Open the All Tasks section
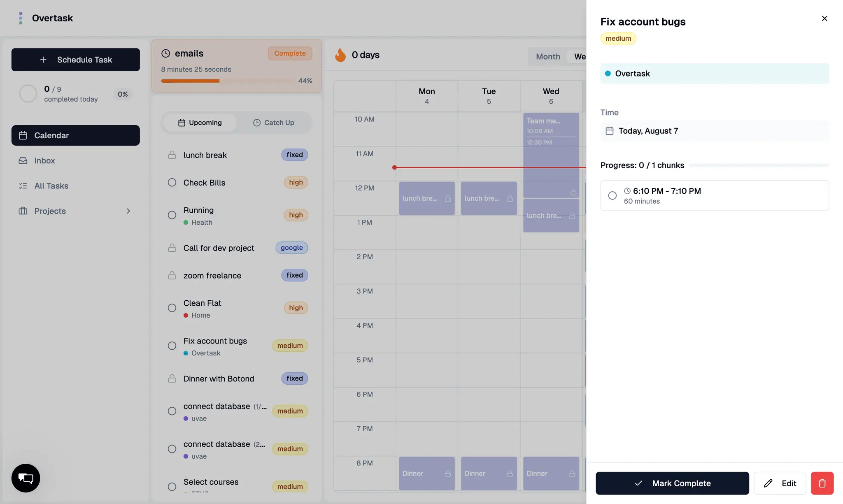 (76, 186)
